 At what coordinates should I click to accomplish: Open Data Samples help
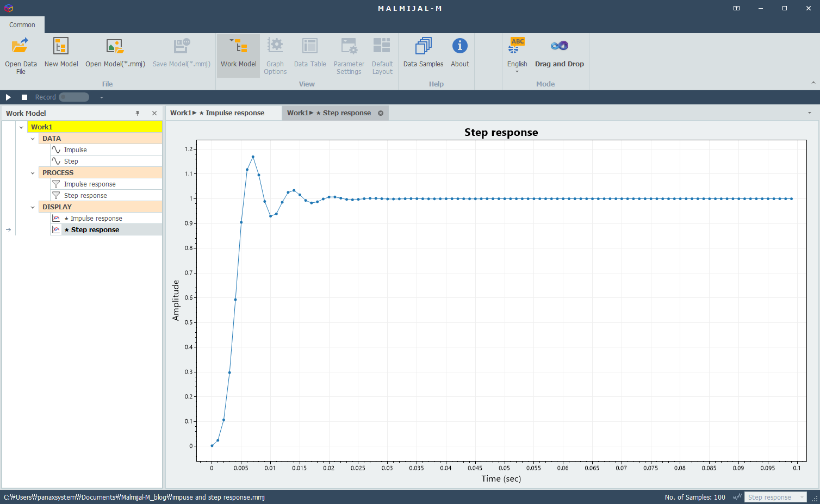(423, 54)
